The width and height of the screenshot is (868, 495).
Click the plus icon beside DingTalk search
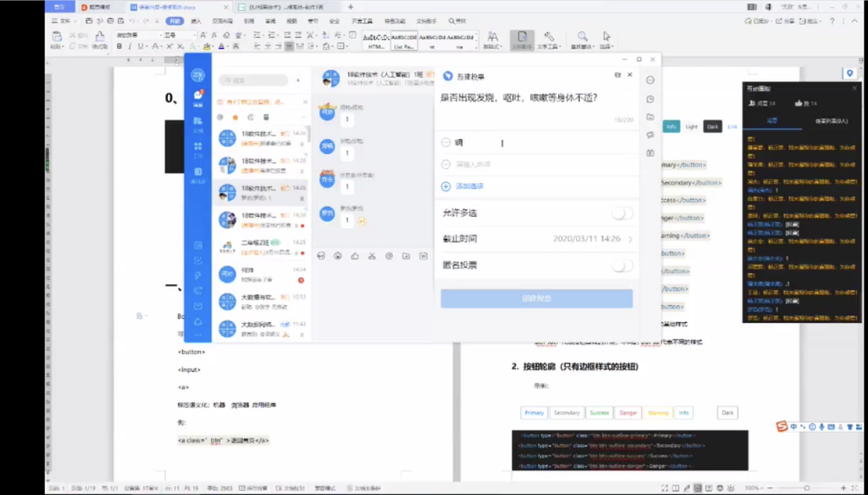point(298,81)
